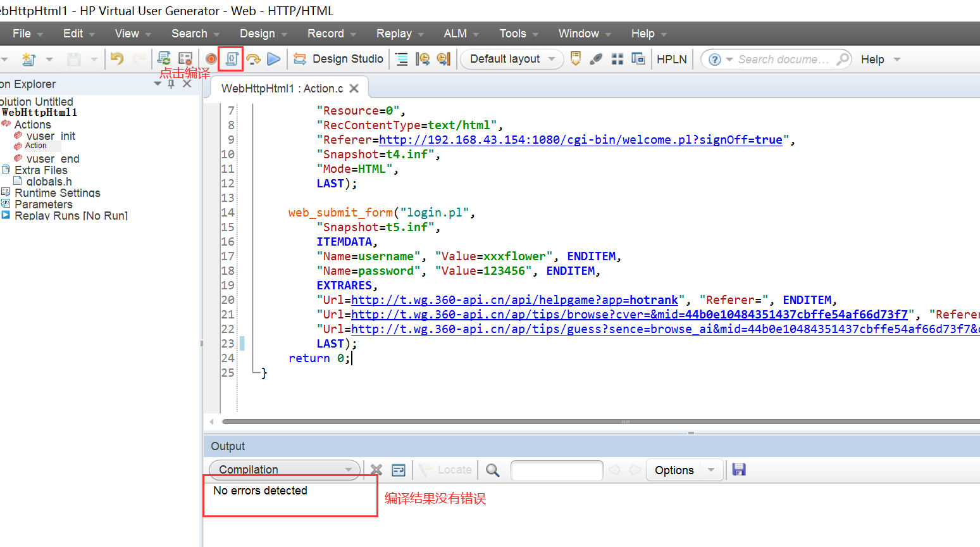Start recording with the red Record icon
This screenshot has height=547, width=980.
click(x=211, y=59)
